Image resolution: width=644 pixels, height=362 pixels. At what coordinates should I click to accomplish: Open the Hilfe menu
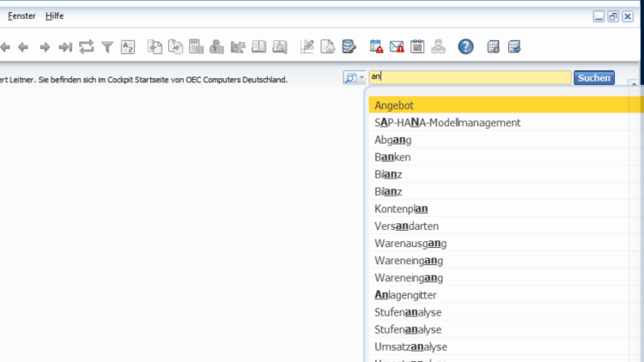coord(54,15)
